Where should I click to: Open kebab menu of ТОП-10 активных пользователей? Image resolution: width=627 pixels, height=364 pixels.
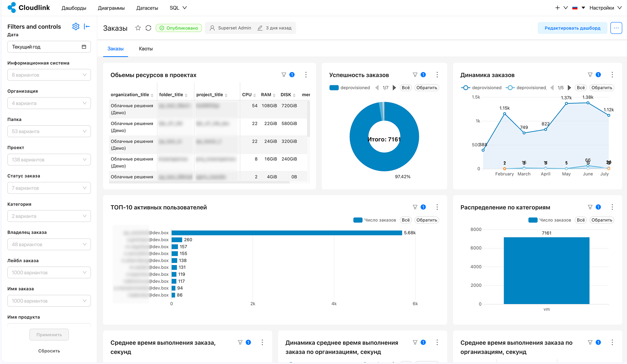(437, 207)
